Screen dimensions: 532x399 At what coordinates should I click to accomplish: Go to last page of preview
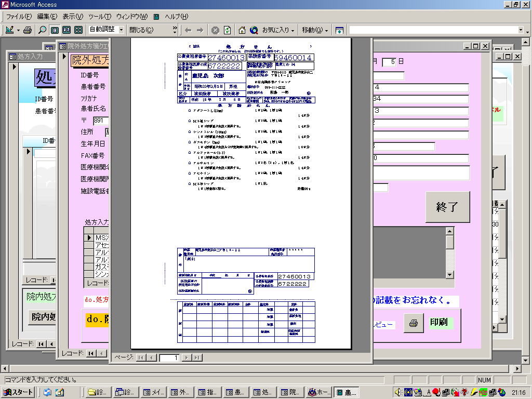(x=197, y=357)
